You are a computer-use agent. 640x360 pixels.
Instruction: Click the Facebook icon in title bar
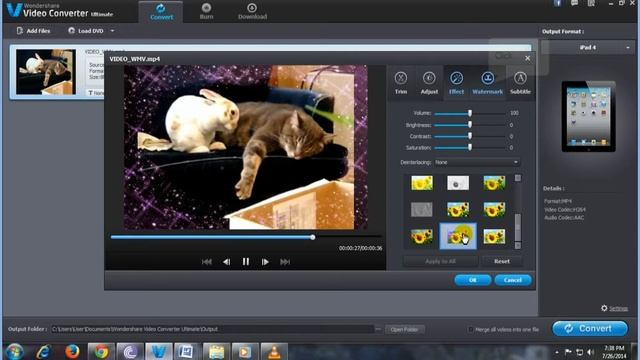[557, 4]
